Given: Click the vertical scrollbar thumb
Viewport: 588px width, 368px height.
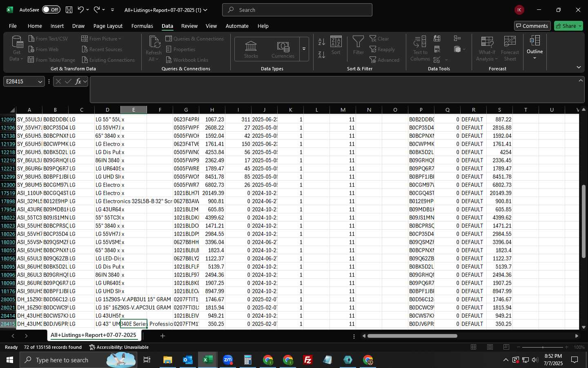Looking at the screenshot, I should click(x=584, y=221).
